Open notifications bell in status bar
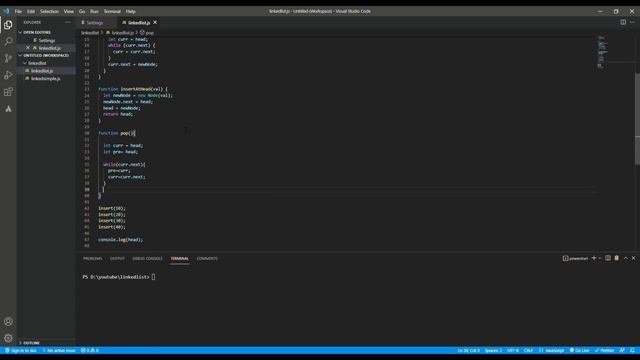This screenshot has height=360, width=640. (632, 350)
